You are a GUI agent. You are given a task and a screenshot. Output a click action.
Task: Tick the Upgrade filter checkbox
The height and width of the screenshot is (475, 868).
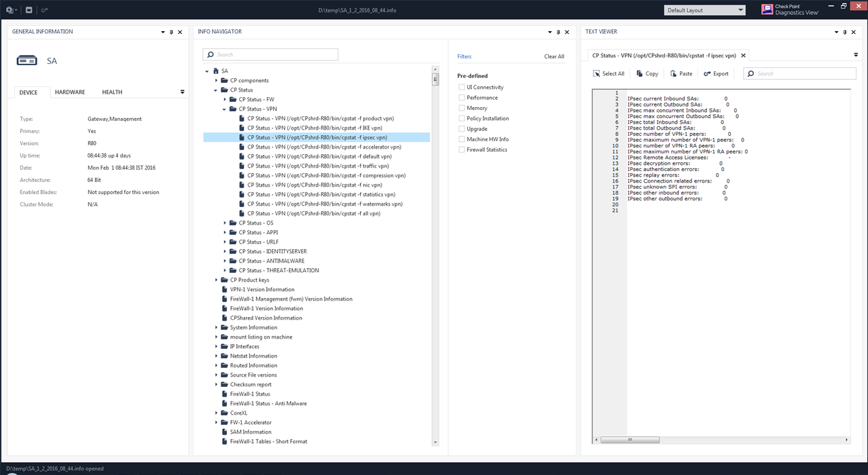462,129
